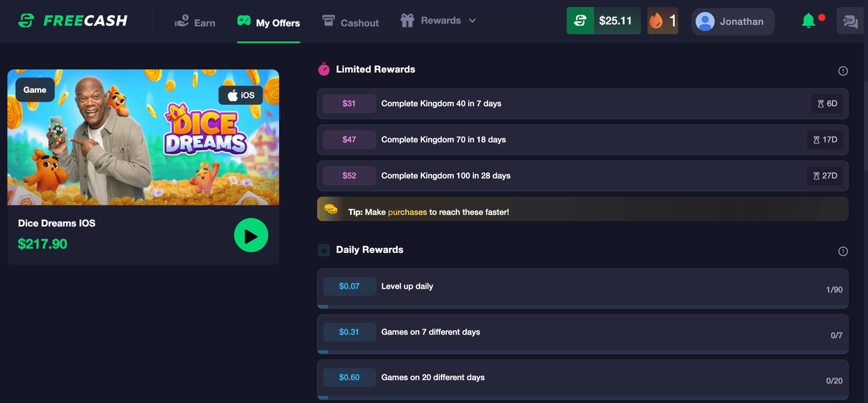Viewport: 868px width, 403px height.
Task: Click the 1/90 progress counter
Action: point(834,290)
